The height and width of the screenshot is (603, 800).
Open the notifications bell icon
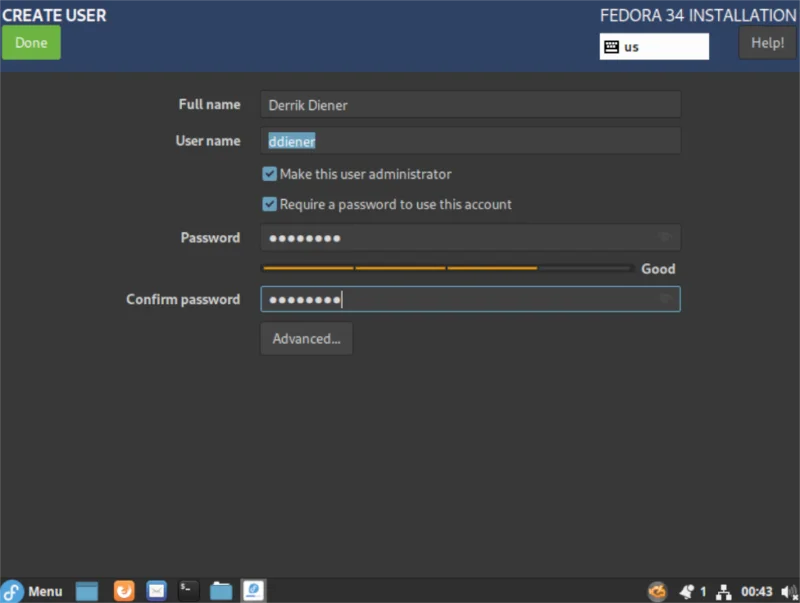tap(687, 592)
